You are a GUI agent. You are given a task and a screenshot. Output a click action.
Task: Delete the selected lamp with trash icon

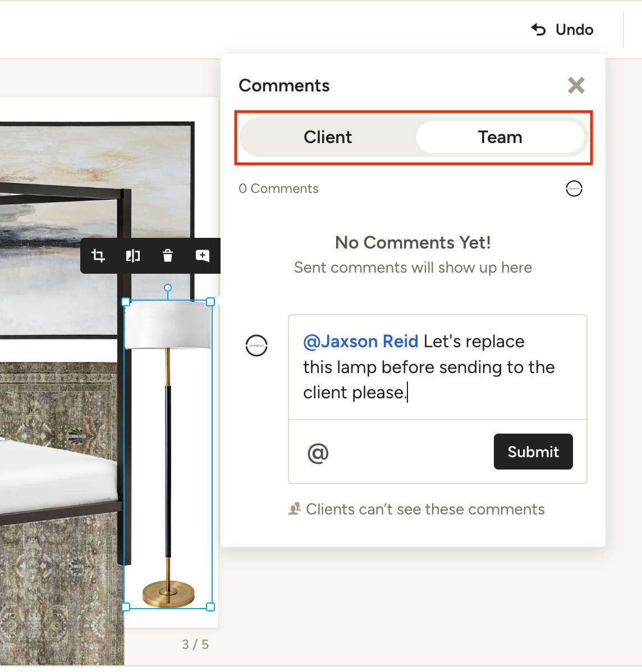pyautogui.click(x=167, y=256)
